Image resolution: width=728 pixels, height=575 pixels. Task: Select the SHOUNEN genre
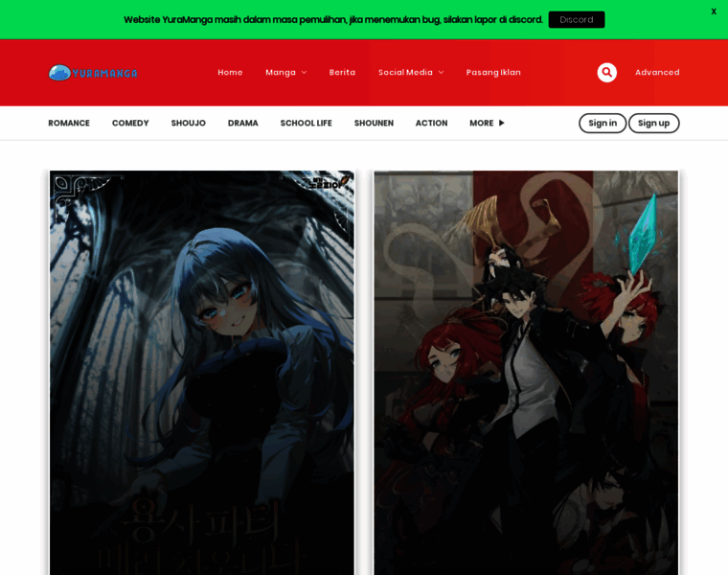[374, 123]
